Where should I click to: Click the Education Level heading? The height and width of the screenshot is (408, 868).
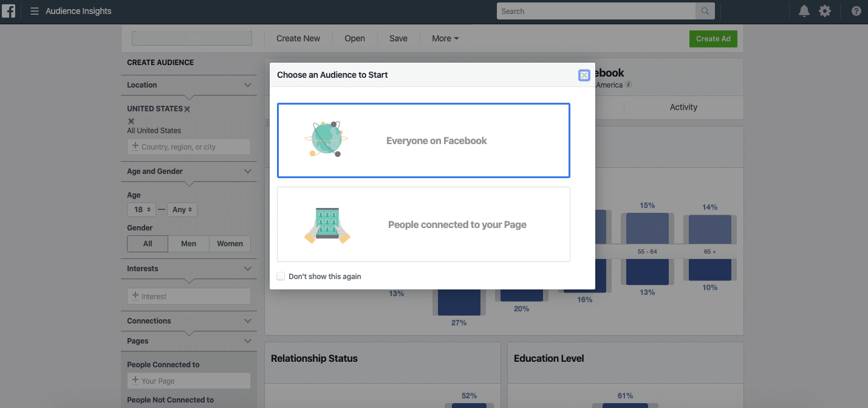pos(549,358)
